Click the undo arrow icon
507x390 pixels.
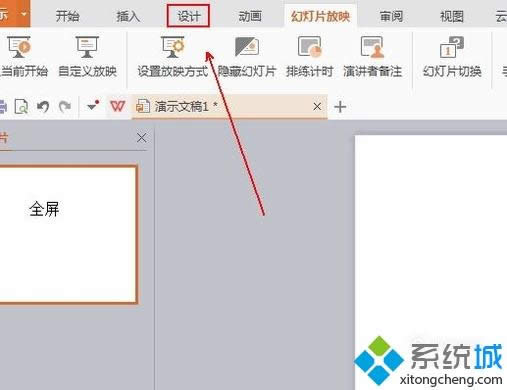(43, 107)
